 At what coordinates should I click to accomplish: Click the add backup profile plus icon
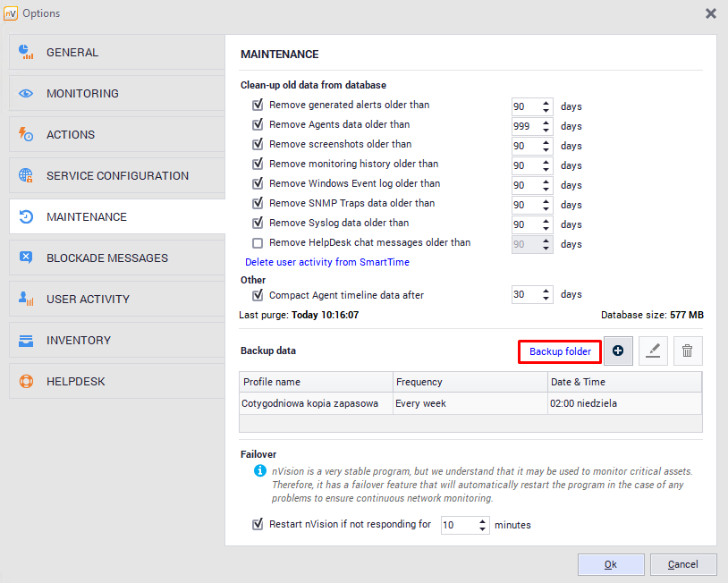click(618, 351)
